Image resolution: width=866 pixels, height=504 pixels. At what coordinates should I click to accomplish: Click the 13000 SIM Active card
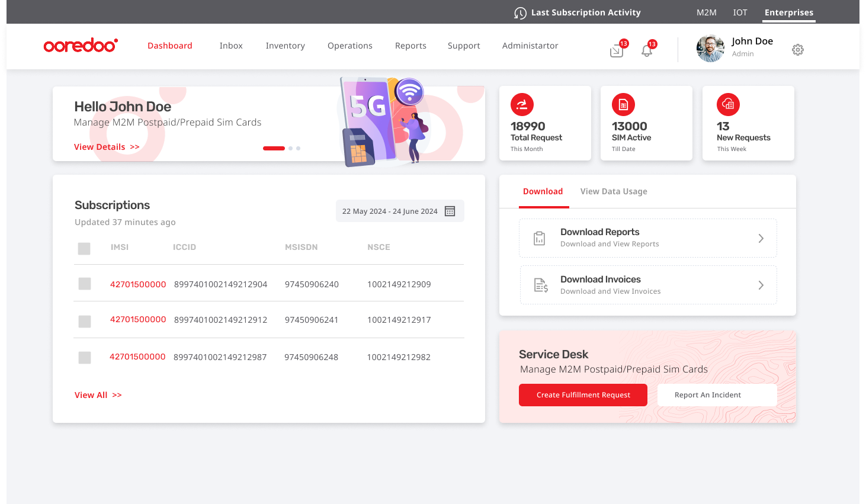point(646,123)
